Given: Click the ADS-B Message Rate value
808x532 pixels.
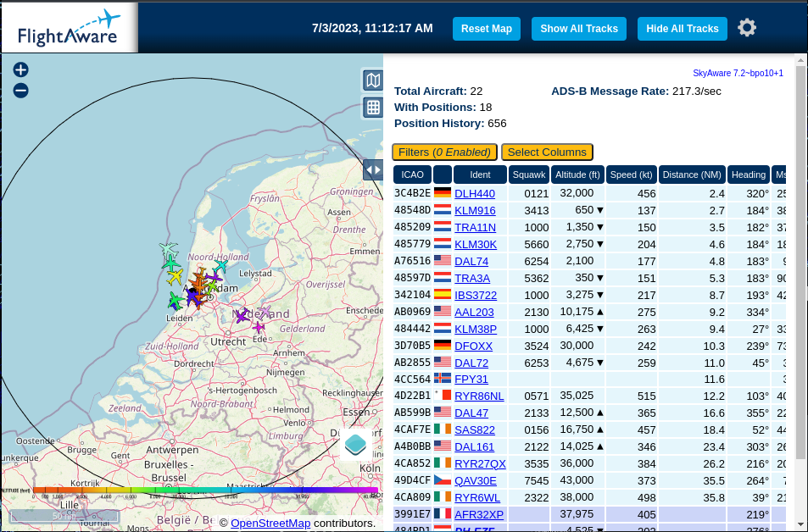Looking at the screenshot, I should 697,91.
